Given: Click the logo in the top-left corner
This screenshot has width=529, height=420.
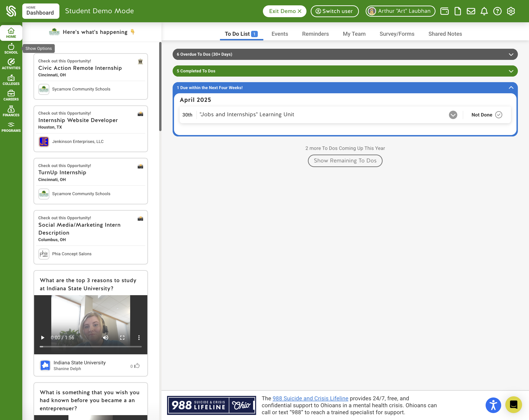Looking at the screenshot, I should coord(11,11).
